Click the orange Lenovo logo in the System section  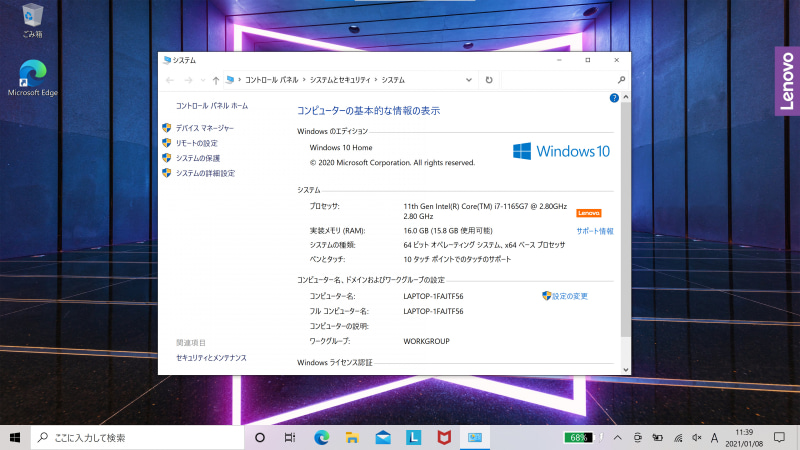tap(589, 213)
